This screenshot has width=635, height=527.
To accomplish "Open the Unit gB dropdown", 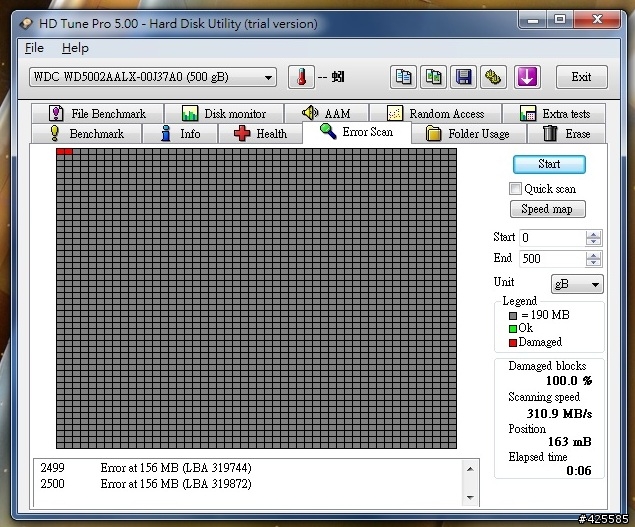I will pos(577,284).
